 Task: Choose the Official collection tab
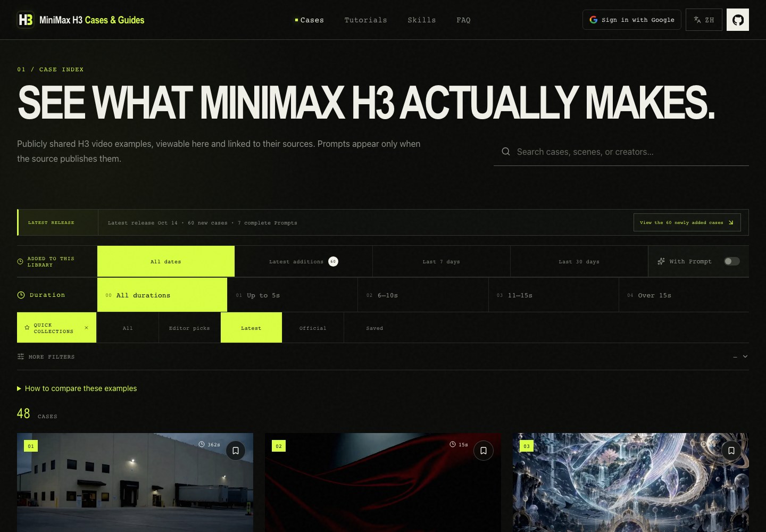313,328
